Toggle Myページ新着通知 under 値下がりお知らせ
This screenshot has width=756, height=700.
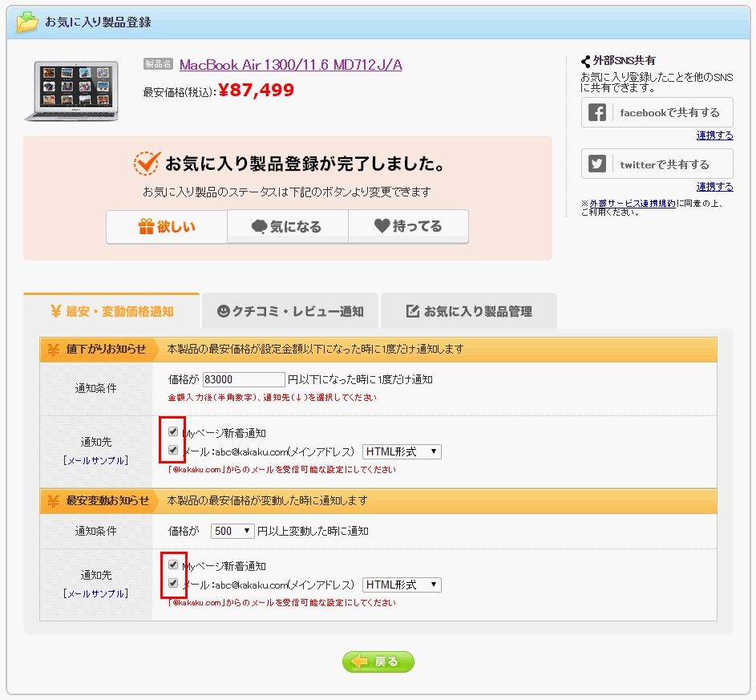[x=173, y=431]
